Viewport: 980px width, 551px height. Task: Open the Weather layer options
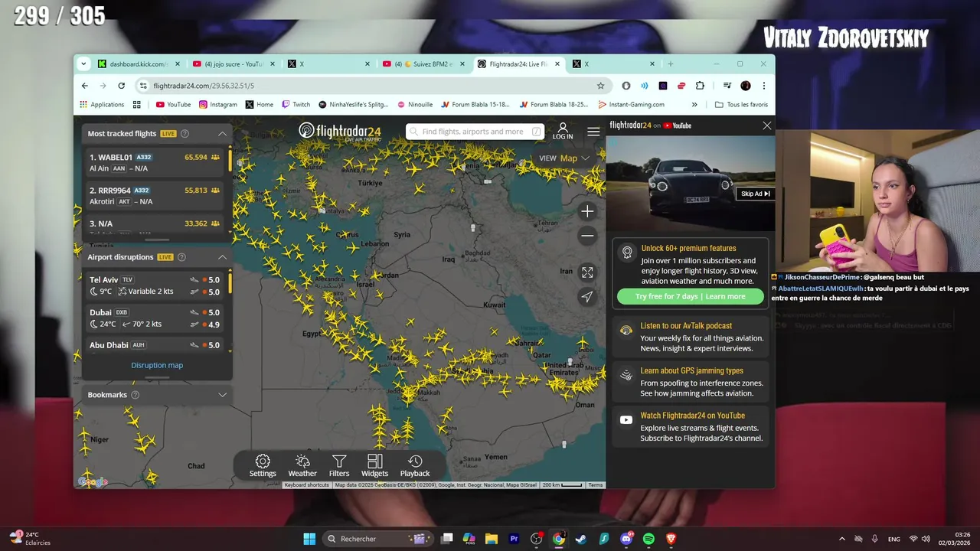coord(302,465)
